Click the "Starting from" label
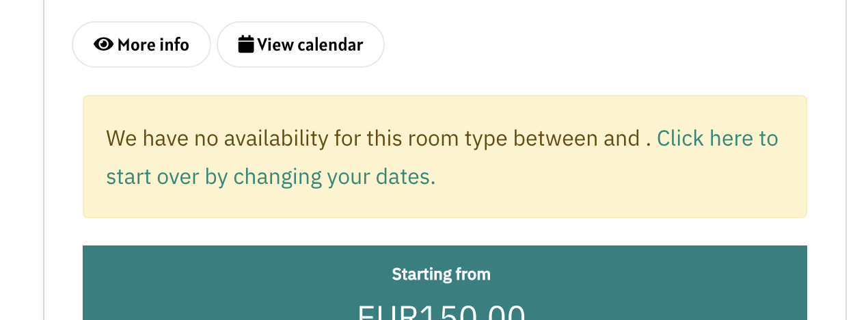 click(x=441, y=275)
